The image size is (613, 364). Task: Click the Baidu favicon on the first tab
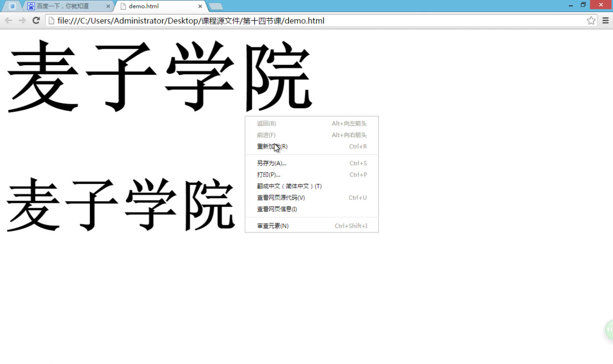point(31,6)
